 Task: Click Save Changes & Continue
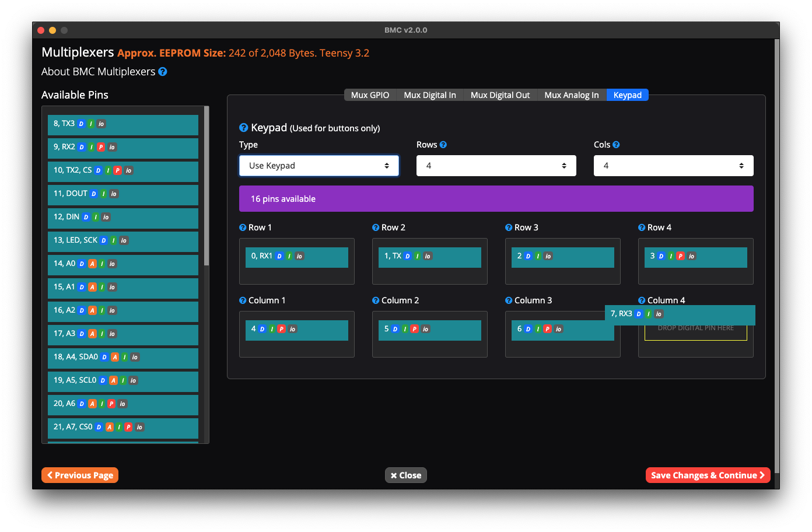click(x=708, y=475)
